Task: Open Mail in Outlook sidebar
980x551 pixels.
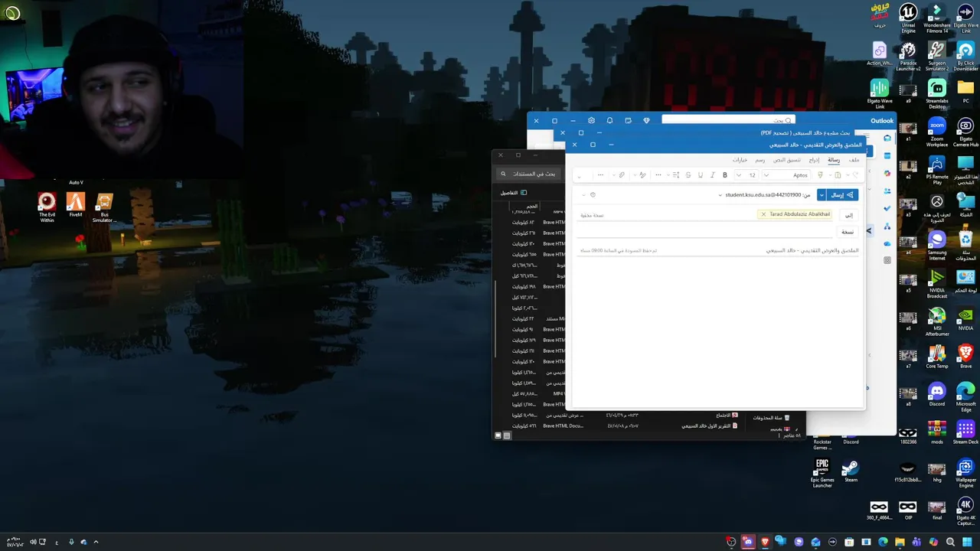Action: [x=887, y=138]
